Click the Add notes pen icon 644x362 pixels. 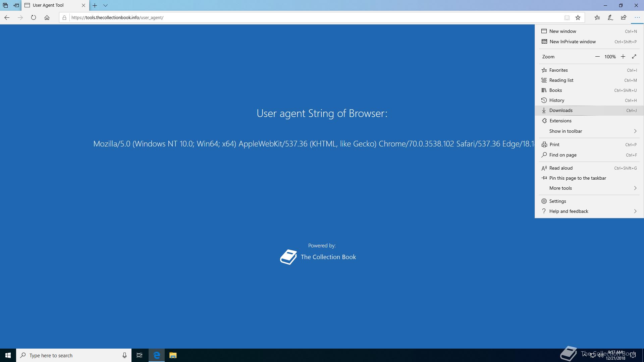(x=610, y=17)
